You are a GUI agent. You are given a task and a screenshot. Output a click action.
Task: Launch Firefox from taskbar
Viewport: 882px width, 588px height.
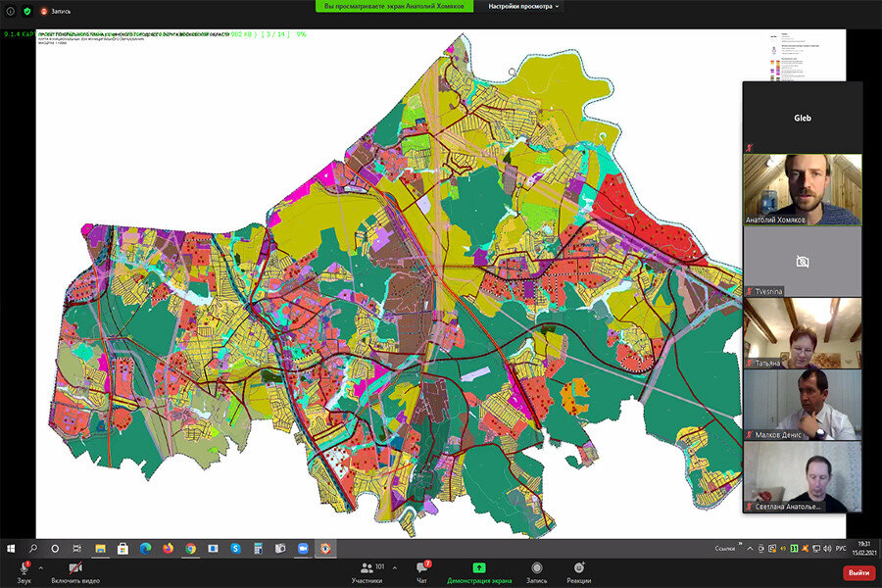168,548
